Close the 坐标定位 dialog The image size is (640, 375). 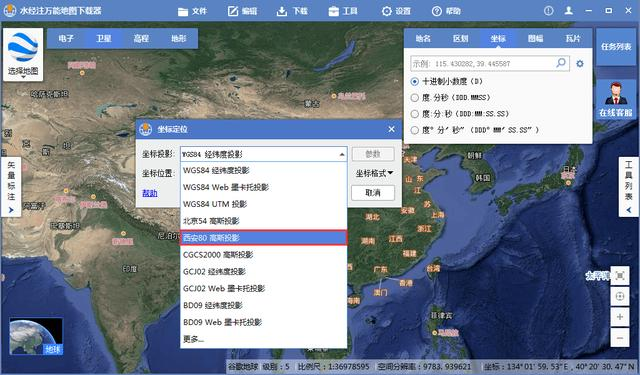coord(391,129)
